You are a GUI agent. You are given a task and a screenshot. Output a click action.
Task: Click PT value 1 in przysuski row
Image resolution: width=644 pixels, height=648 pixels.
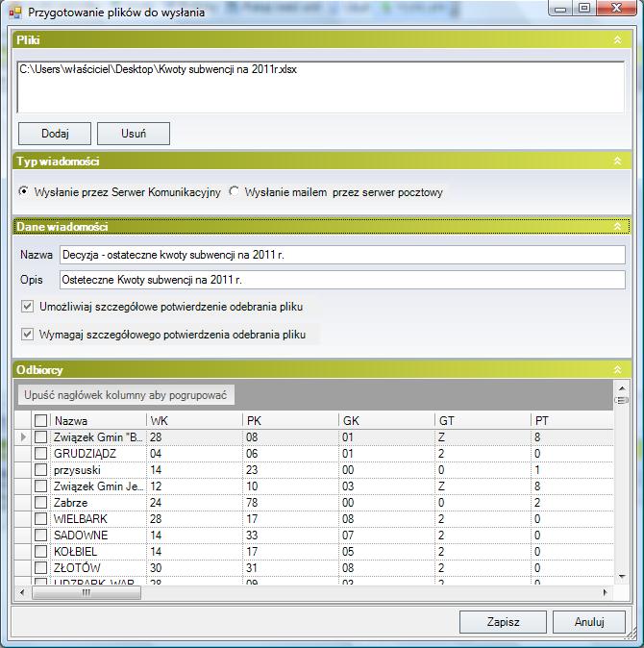tap(572, 470)
